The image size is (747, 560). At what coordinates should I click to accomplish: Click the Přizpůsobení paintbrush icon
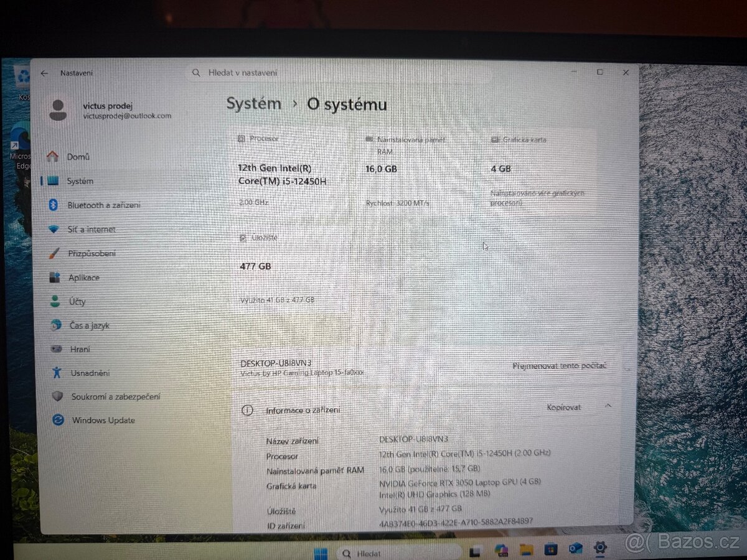point(55,253)
